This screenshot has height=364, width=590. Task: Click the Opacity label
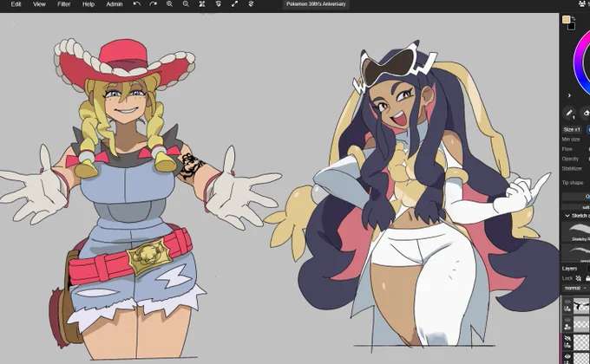(570, 159)
